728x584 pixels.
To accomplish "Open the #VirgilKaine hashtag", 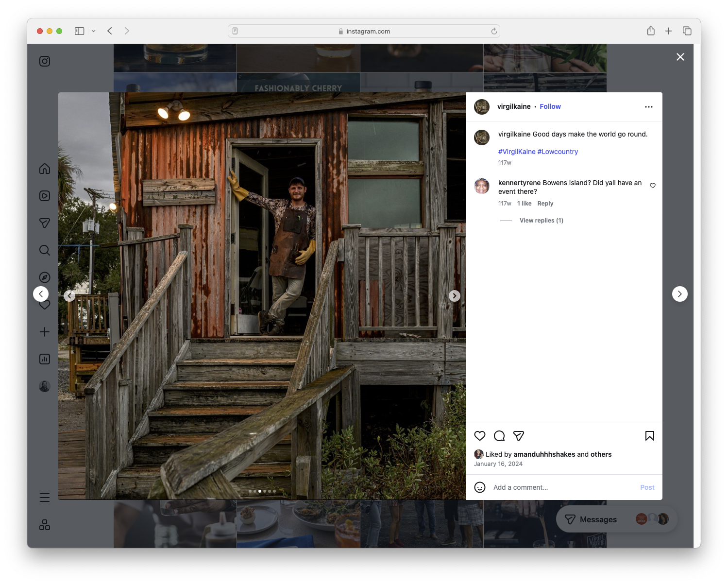I will click(x=517, y=152).
